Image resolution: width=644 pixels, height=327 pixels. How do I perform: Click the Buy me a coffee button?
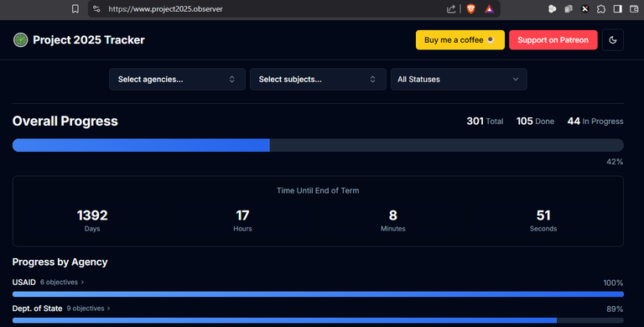(x=460, y=40)
